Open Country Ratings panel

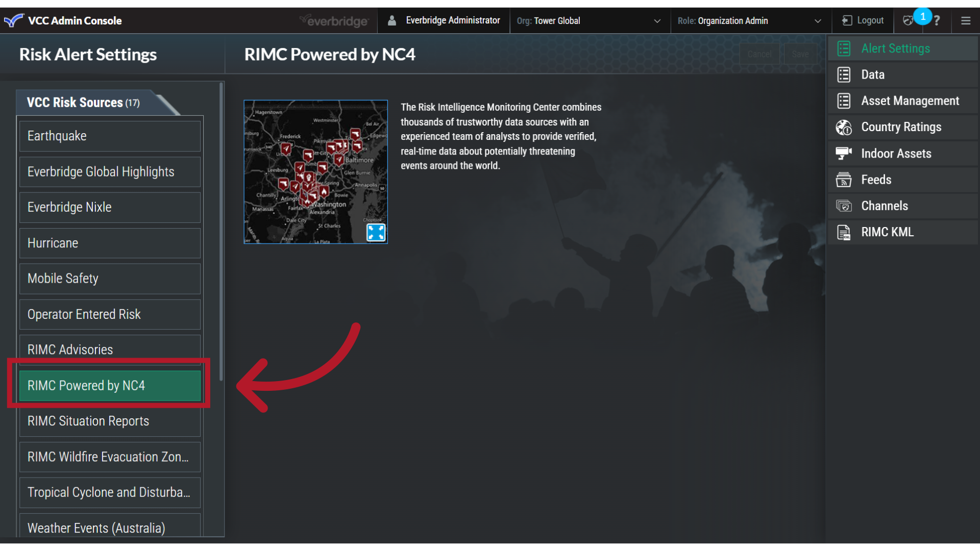pos(900,127)
